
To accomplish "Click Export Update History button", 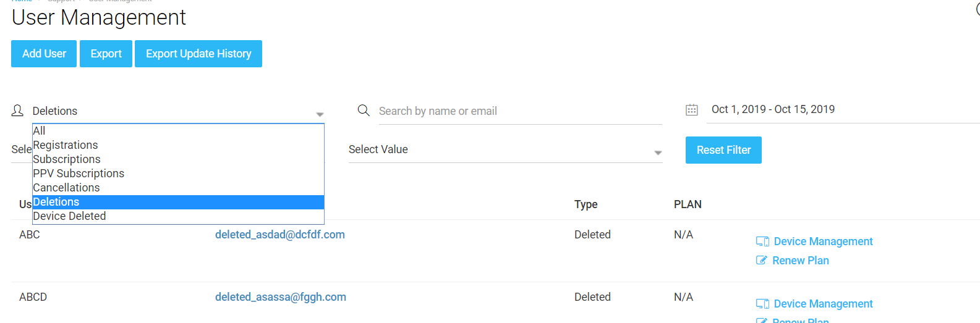I will 198,54.
